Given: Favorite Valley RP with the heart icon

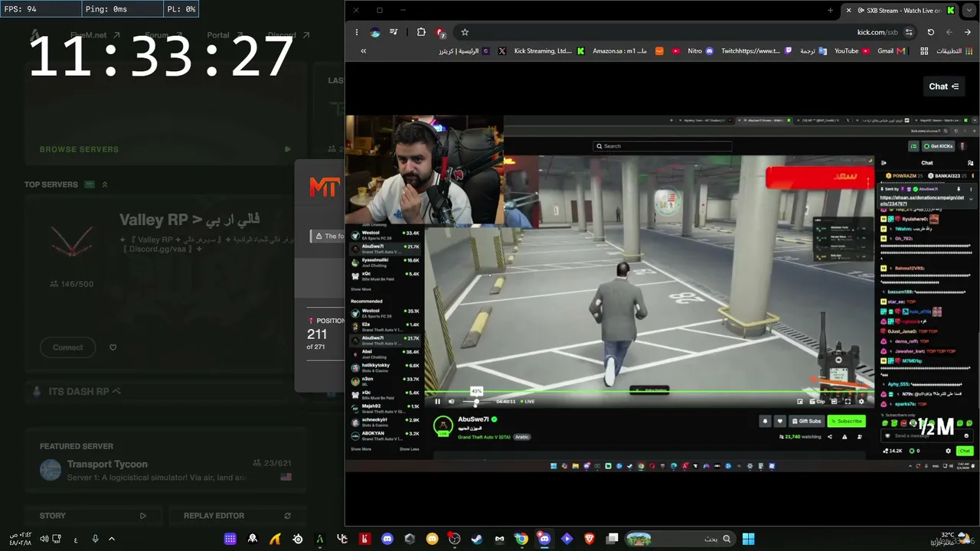Looking at the screenshot, I should point(113,347).
